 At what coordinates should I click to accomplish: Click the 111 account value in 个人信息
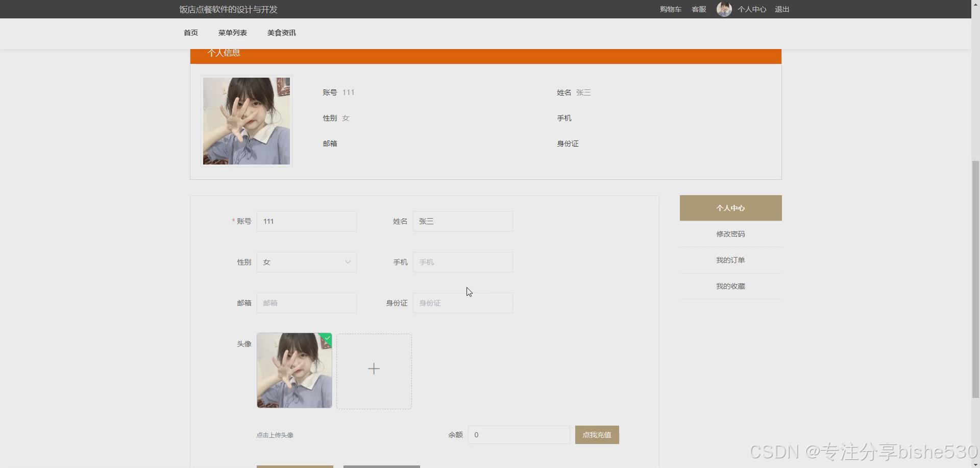coord(348,92)
